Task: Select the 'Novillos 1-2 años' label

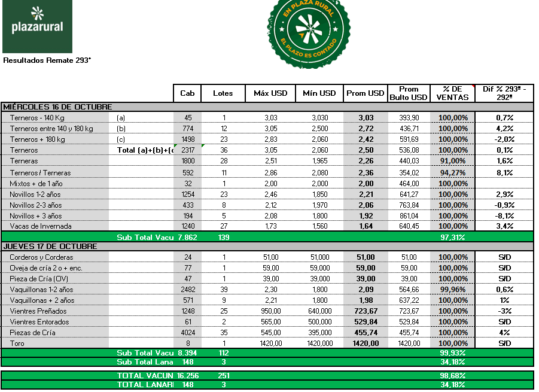Action: [35, 195]
